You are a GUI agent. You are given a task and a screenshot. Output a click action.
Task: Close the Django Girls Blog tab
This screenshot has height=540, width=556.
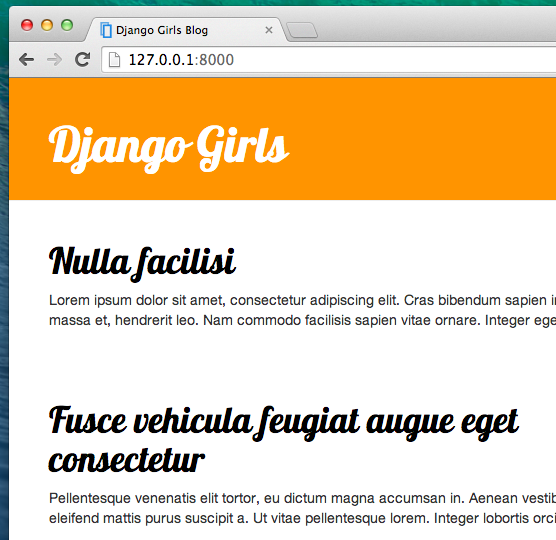[269, 30]
